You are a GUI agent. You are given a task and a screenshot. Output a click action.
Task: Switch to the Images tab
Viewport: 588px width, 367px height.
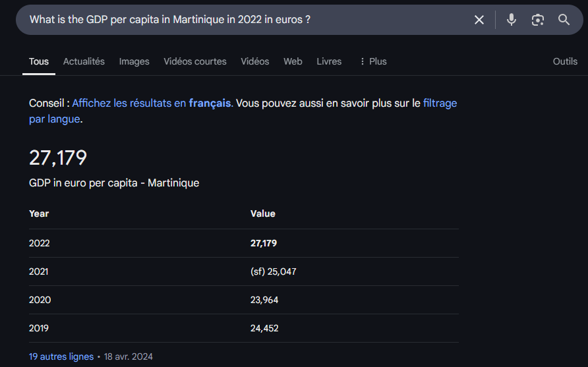coord(134,61)
